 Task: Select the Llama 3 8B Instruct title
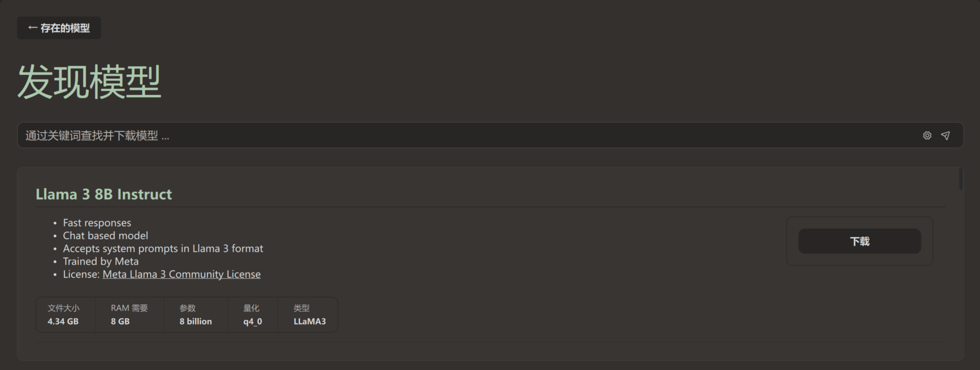pos(103,194)
